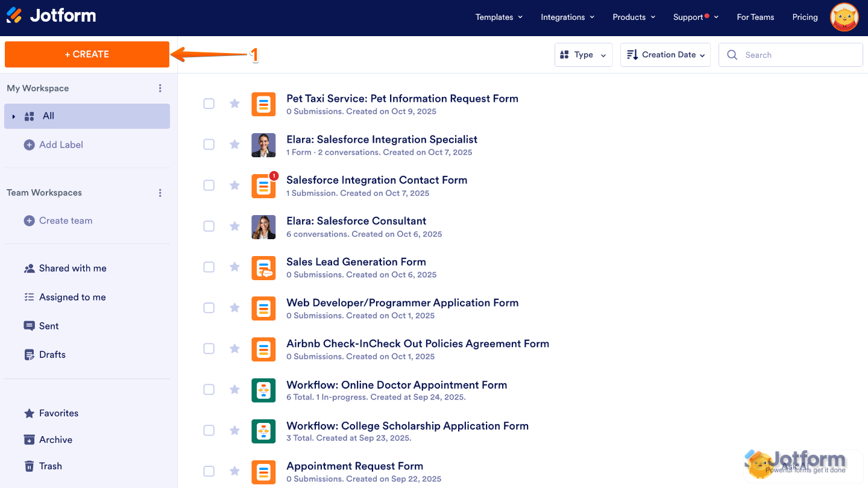The height and width of the screenshot is (488, 868).
Task: Open My Workspace options menu
Action: (160, 88)
